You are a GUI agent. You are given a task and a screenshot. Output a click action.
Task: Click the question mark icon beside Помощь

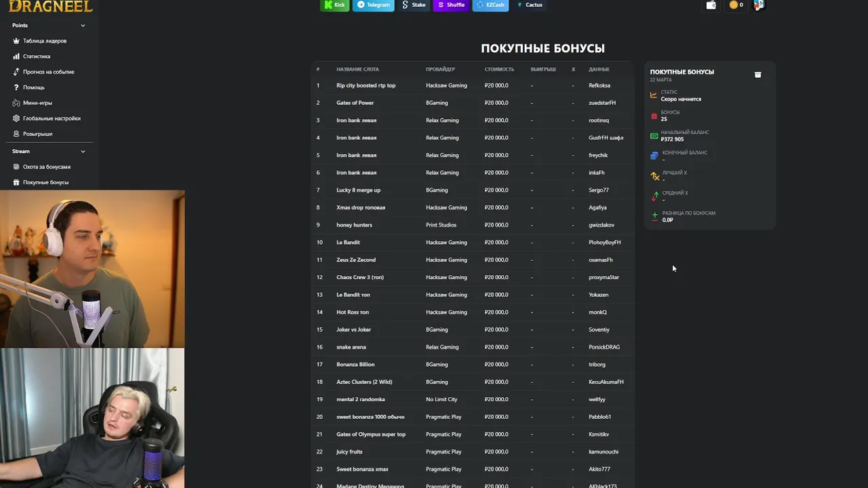(x=16, y=87)
